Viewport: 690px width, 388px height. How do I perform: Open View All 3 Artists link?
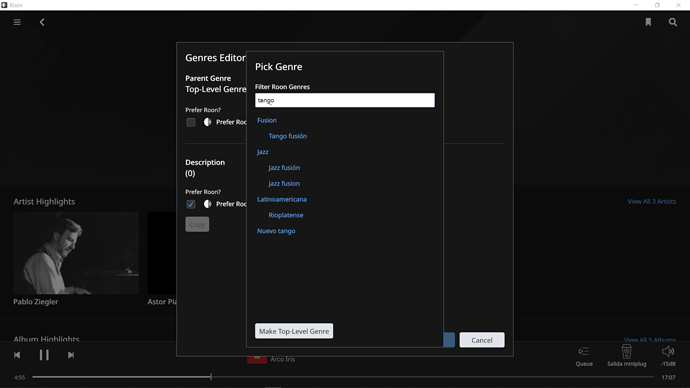point(652,201)
